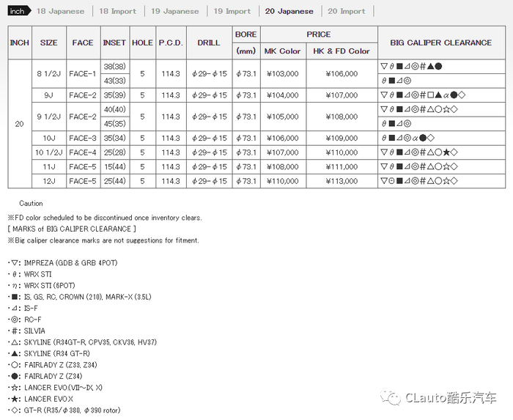Click the 38(38) inset value
The width and height of the screenshot is (513, 420).
pos(114,67)
